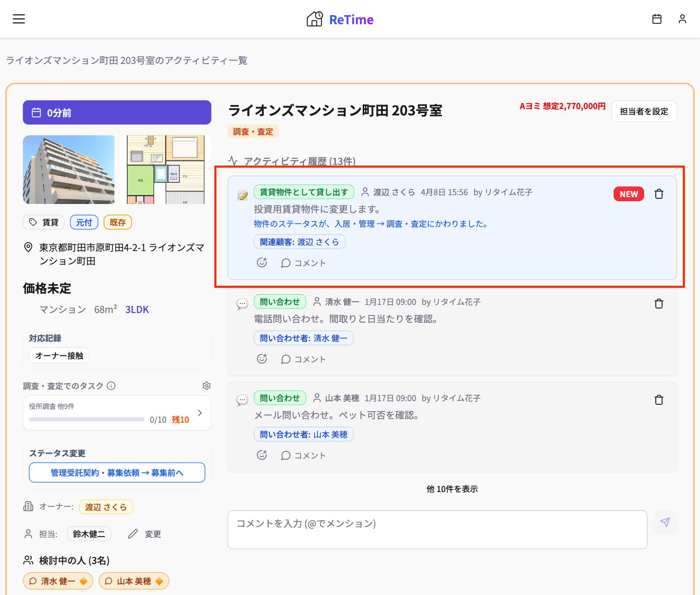Click 価格未定 price text

[x=47, y=288]
